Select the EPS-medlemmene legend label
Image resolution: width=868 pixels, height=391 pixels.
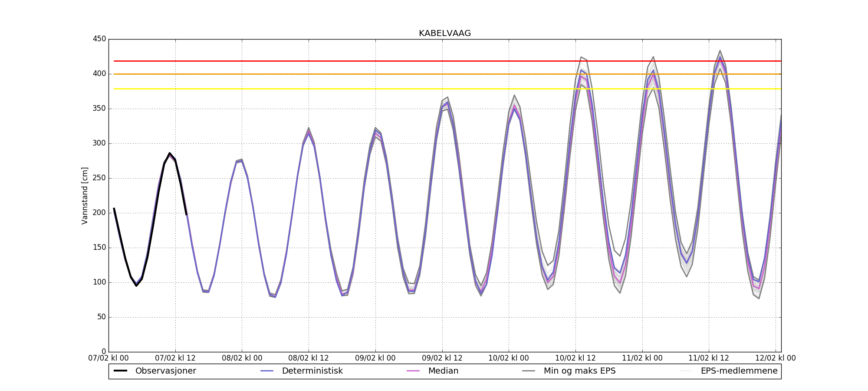[x=739, y=371]
